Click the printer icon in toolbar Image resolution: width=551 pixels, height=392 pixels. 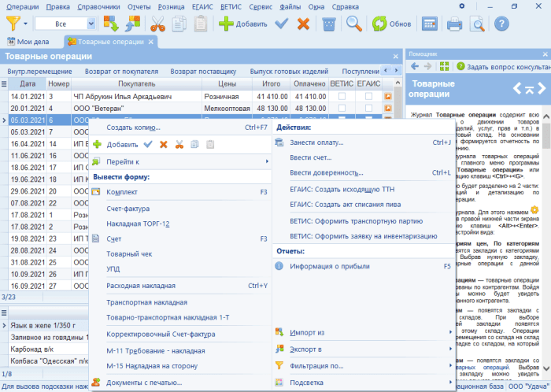(x=455, y=24)
